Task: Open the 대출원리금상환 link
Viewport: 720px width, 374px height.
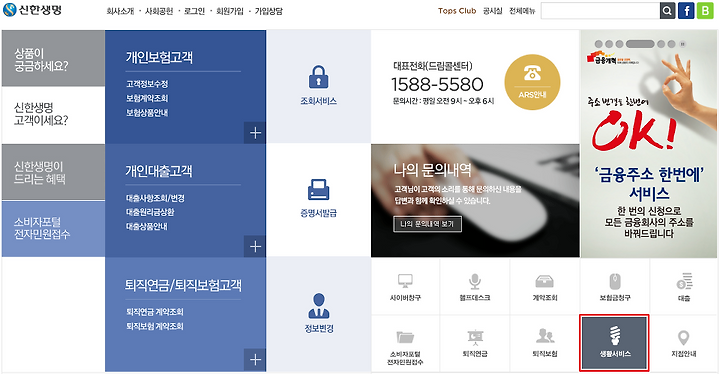Action: [150, 212]
